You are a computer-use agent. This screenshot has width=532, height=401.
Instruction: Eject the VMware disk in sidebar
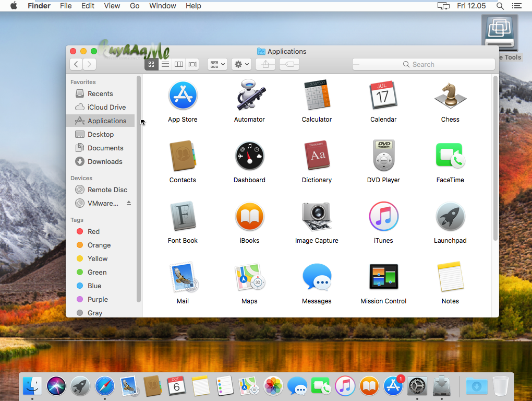[129, 204]
